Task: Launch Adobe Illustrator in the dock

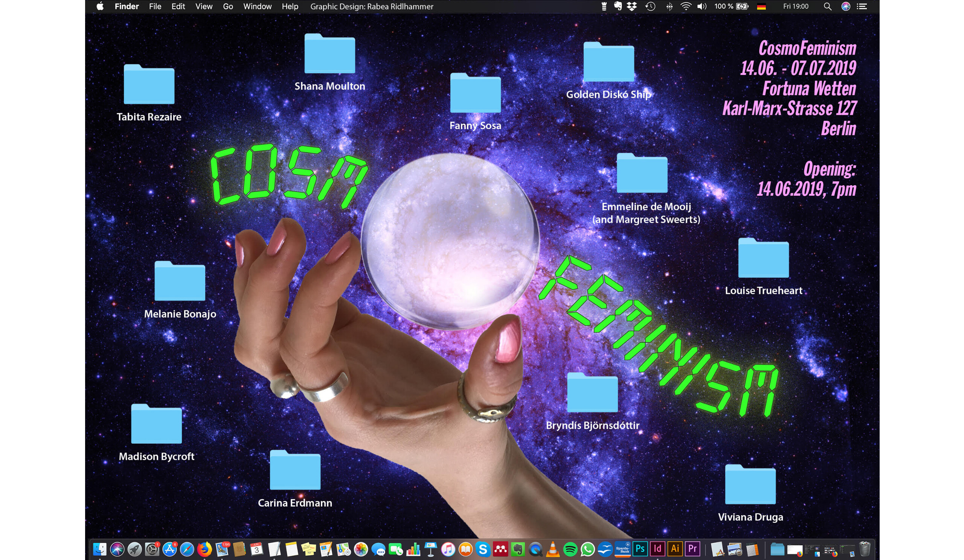Action: point(675,549)
